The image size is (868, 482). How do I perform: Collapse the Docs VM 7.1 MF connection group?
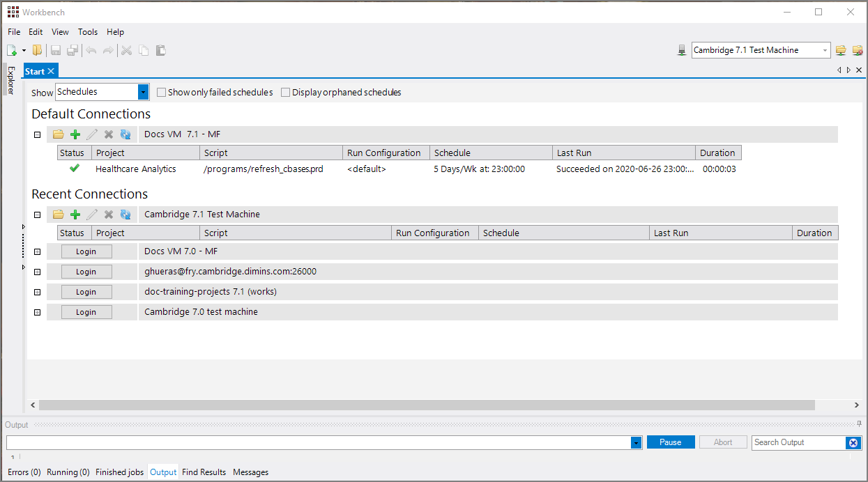click(37, 134)
